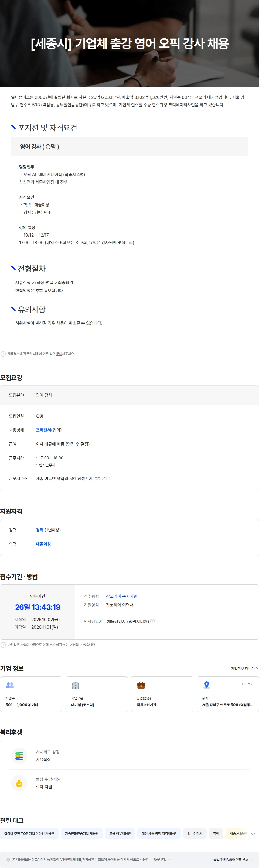Click deadline date 2026.11.01(일)
The height and width of the screenshot is (868, 259).
[45, 627]
